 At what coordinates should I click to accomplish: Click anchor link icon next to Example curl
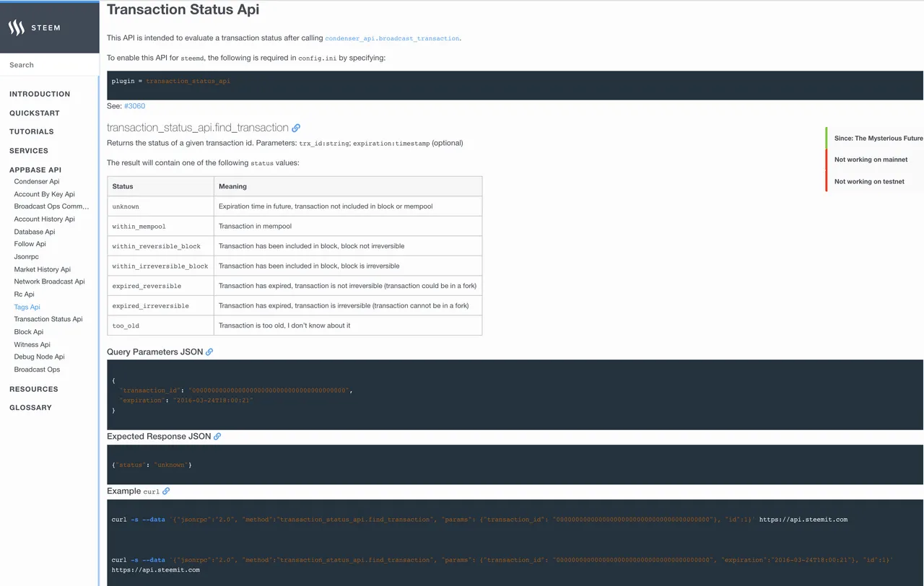coord(166,491)
